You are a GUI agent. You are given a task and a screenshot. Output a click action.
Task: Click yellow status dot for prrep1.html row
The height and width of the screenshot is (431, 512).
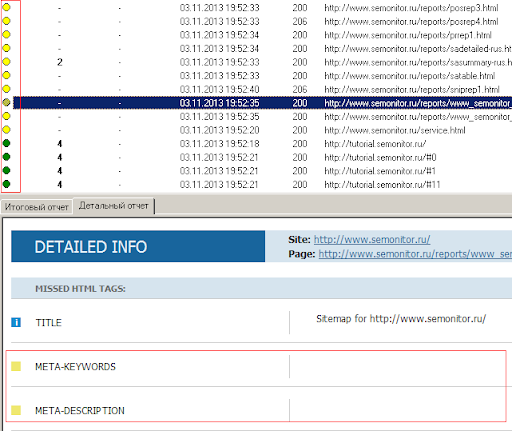6,35
